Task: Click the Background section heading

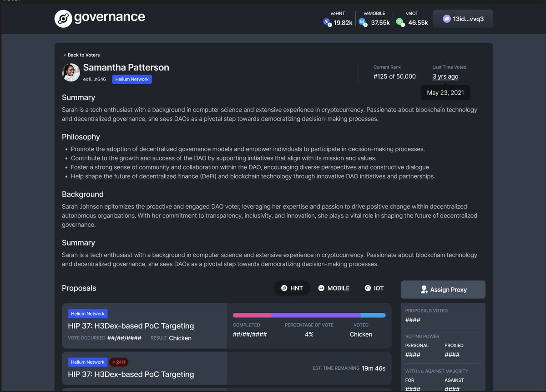Action: pyautogui.click(x=83, y=194)
